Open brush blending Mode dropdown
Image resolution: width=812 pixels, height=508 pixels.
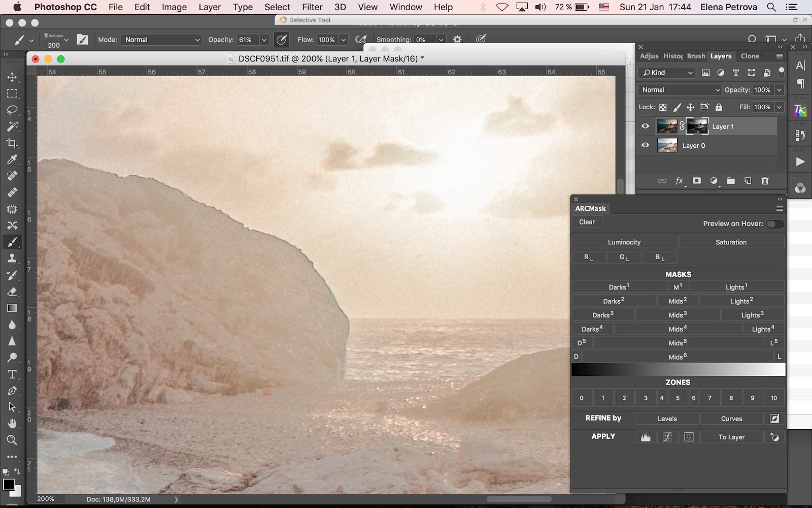pyautogui.click(x=162, y=40)
